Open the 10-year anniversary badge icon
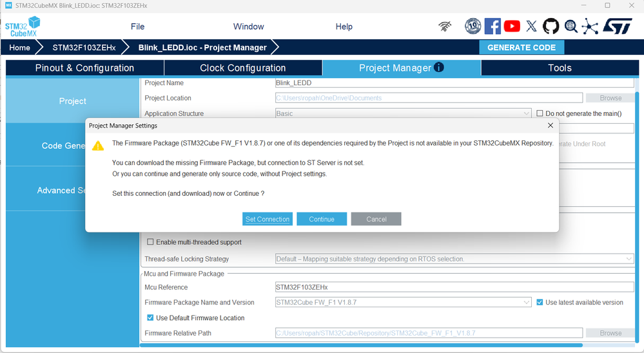The image size is (644, 353). click(473, 26)
